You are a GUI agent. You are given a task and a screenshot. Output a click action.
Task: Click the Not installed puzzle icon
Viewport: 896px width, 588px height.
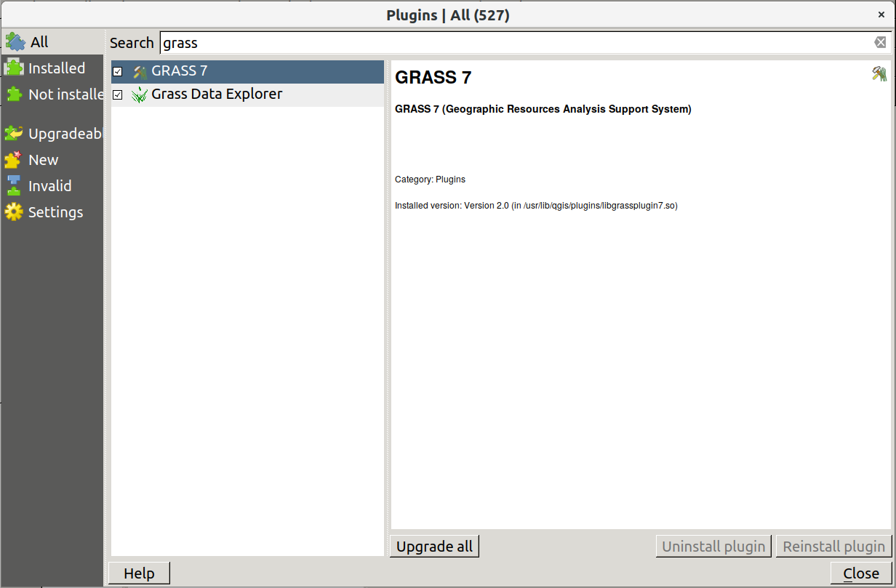[14, 94]
